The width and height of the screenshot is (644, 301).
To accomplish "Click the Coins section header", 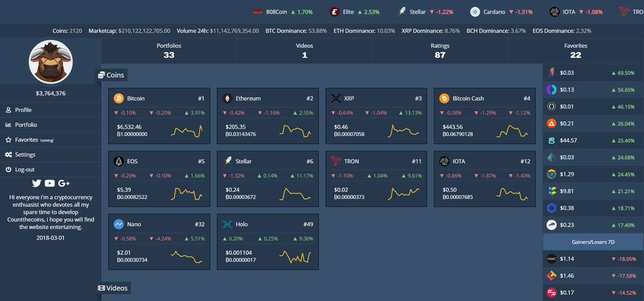I will (x=111, y=75).
